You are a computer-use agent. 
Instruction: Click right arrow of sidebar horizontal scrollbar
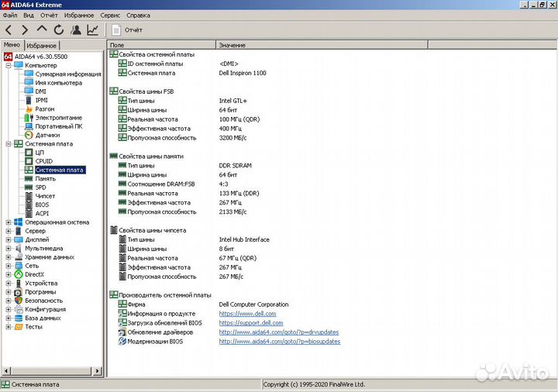click(98, 371)
